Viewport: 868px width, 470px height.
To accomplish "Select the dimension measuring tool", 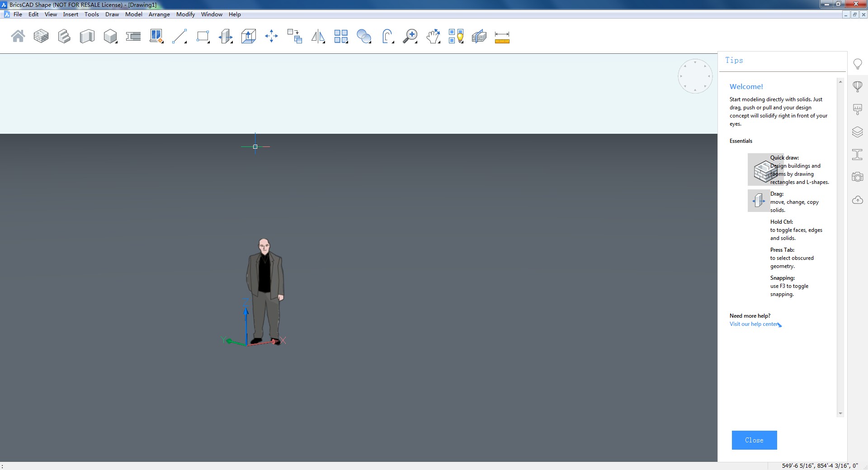I will (502, 36).
